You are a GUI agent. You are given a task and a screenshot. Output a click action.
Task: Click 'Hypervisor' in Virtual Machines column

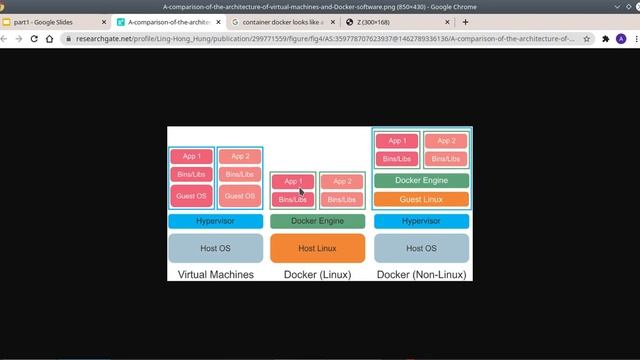(x=216, y=221)
